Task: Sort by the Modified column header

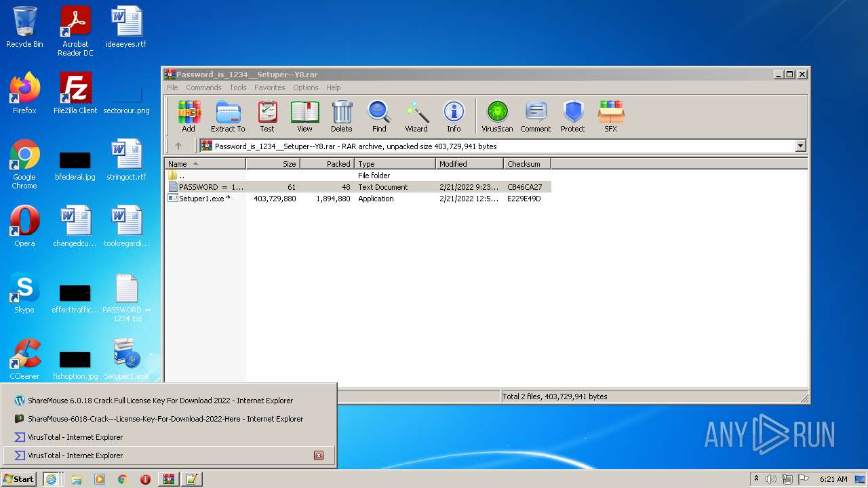Action: point(470,163)
